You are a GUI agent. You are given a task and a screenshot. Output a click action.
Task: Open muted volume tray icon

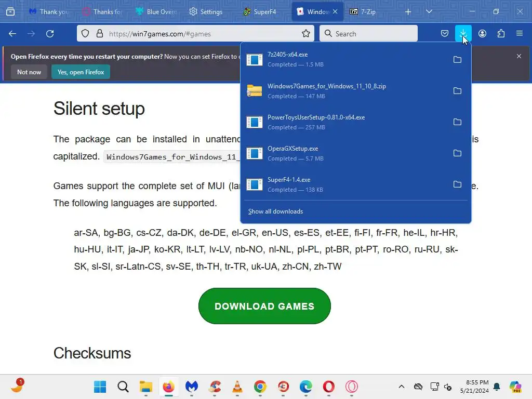[x=448, y=387]
